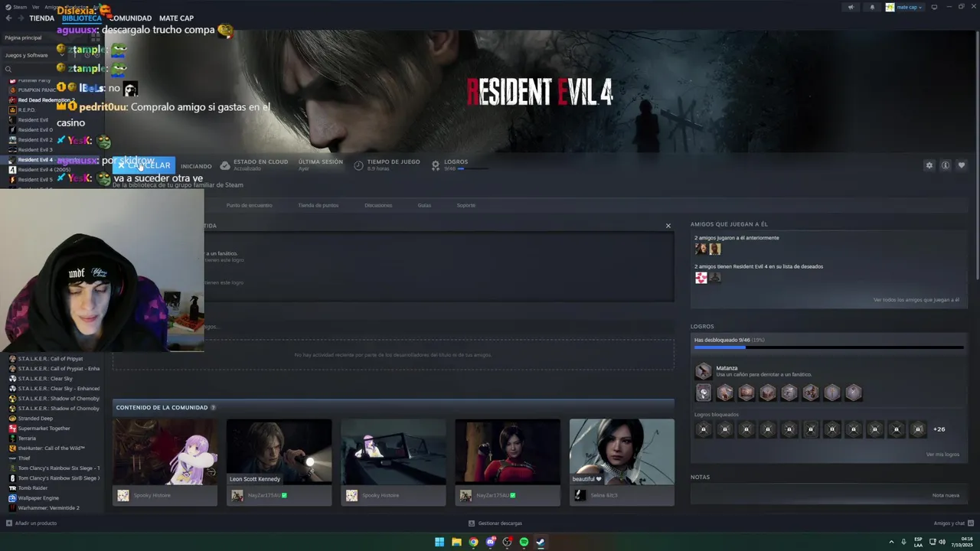Open Spotify from the taskbar

pos(524,542)
